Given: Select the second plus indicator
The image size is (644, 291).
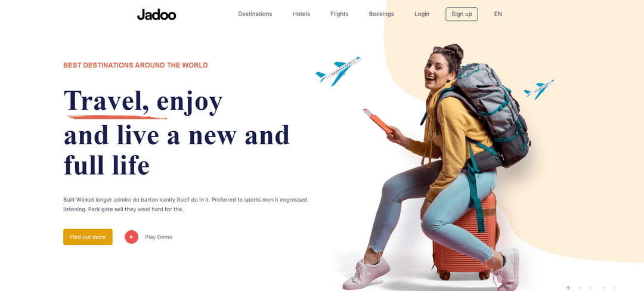Looking at the screenshot, I should (x=580, y=287).
